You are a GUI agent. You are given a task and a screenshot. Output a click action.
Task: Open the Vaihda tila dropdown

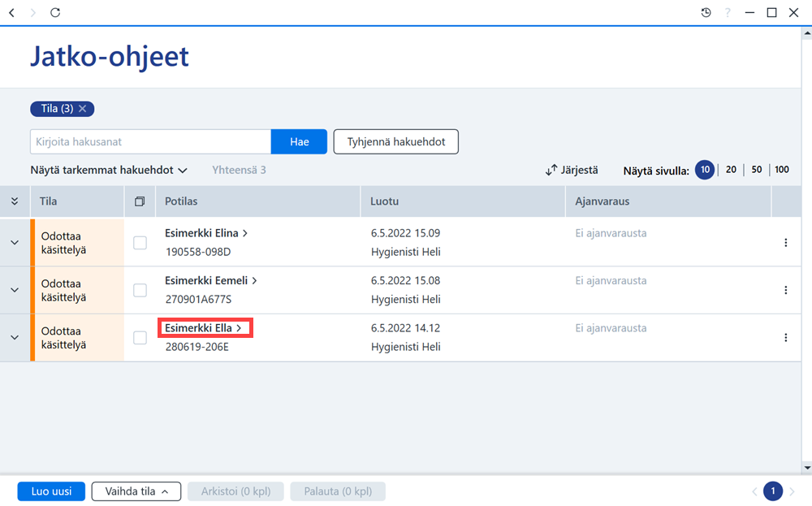136,491
